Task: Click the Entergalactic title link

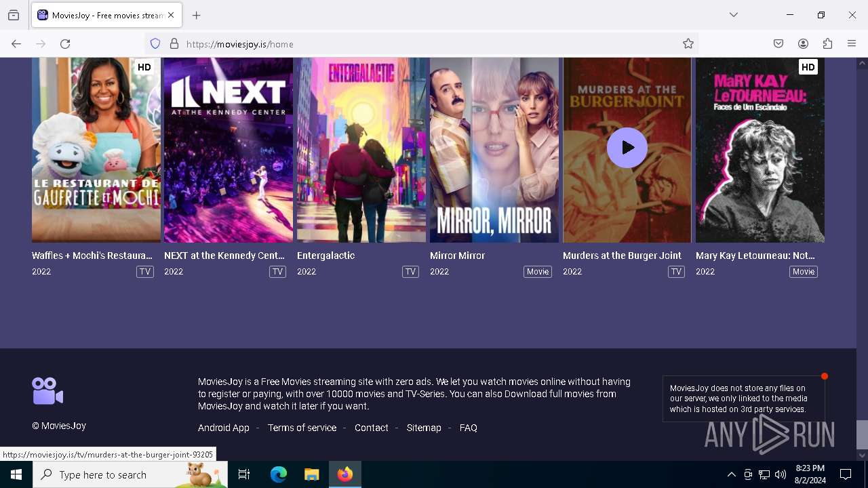Action: (326, 256)
